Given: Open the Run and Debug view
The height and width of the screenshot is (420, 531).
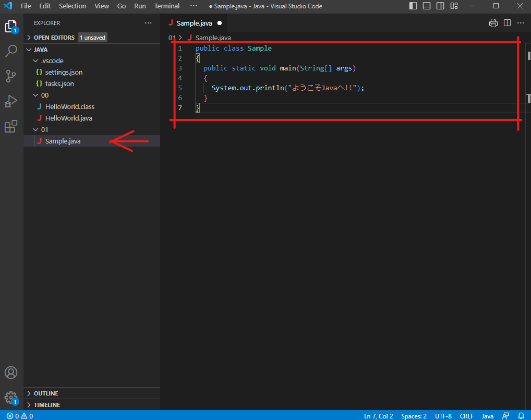Looking at the screenshot, I should click(x=11, y=101).
